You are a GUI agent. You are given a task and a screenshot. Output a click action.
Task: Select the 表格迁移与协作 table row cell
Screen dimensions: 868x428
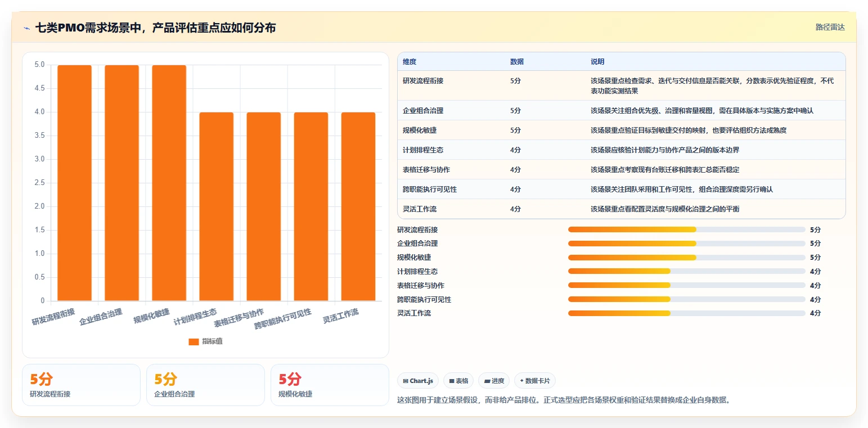pyautogui.click(x=426, y=170)
